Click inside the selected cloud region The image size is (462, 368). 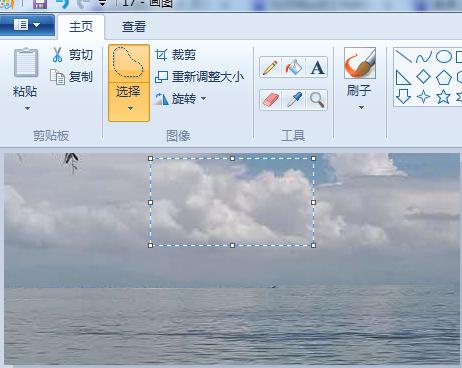(232, 202)
